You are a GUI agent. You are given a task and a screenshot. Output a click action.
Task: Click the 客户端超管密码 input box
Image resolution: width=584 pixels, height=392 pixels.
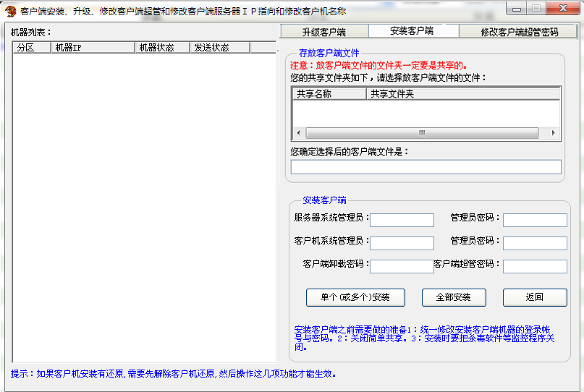pos(535,266)
